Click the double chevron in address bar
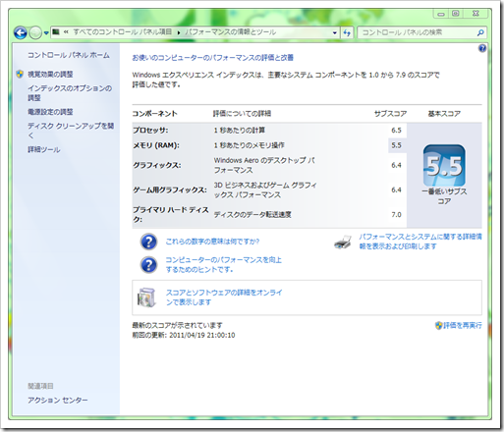 click(x=66, y=32)
